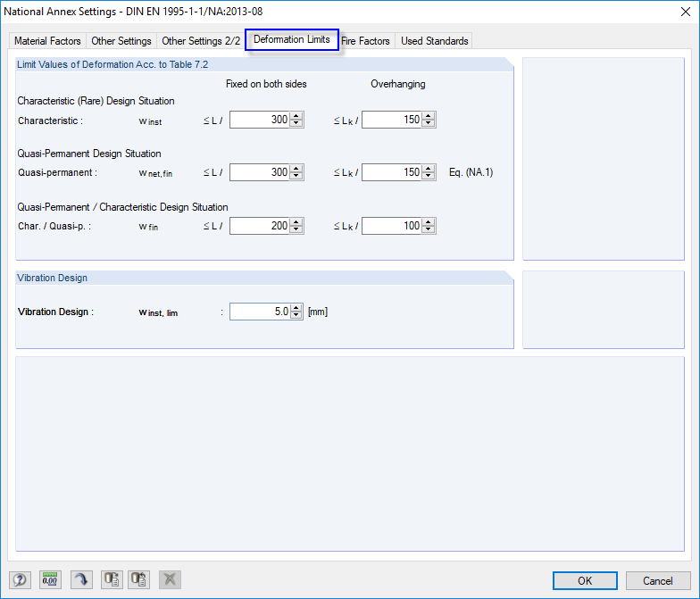Decrease Characteristic overhanging Lk/150 value
The image size is (700, 599).
(429, 123)
